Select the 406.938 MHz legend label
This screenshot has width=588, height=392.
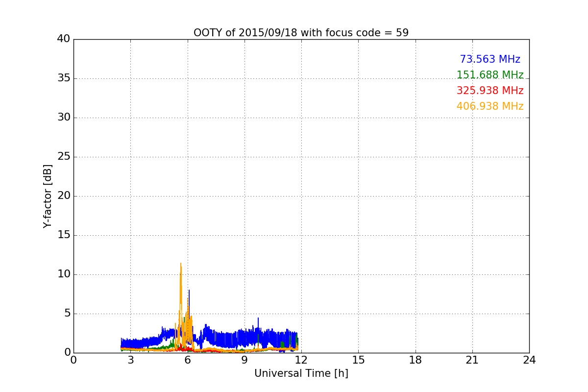point(490,106)
